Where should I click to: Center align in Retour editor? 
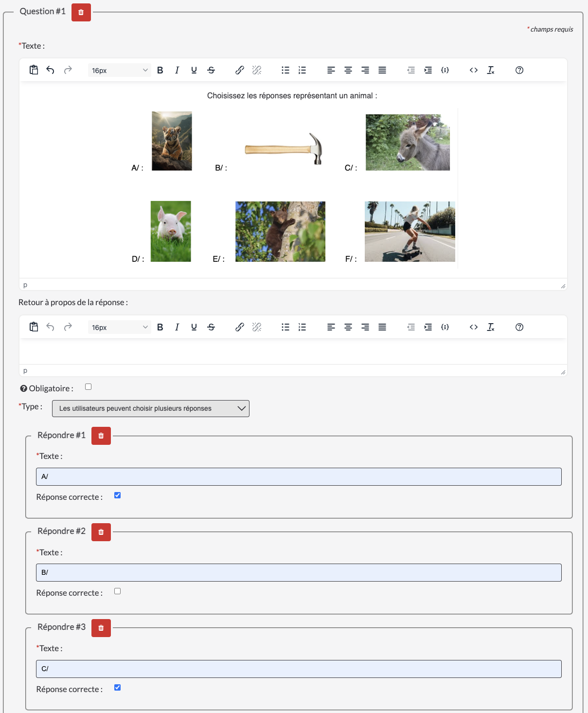[x=348, y=327]
